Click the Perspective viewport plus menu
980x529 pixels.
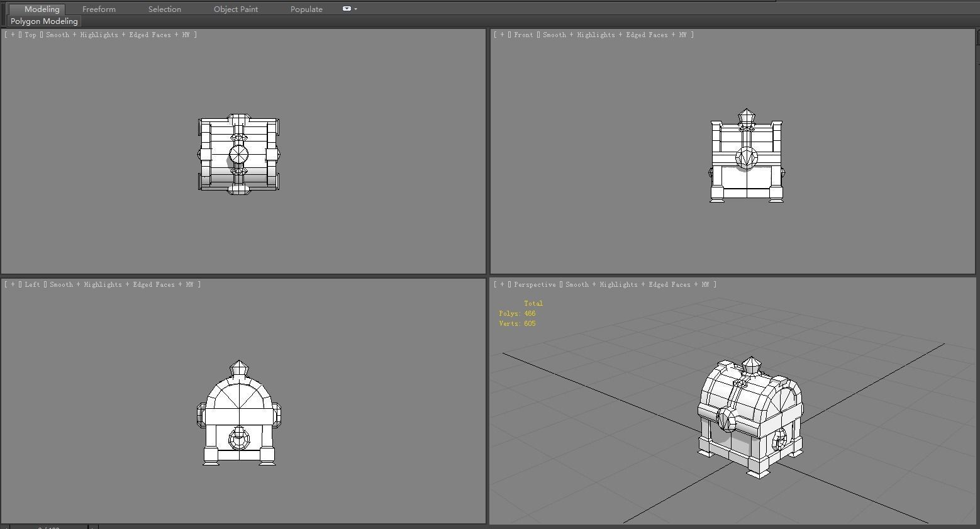click(502, 284)
